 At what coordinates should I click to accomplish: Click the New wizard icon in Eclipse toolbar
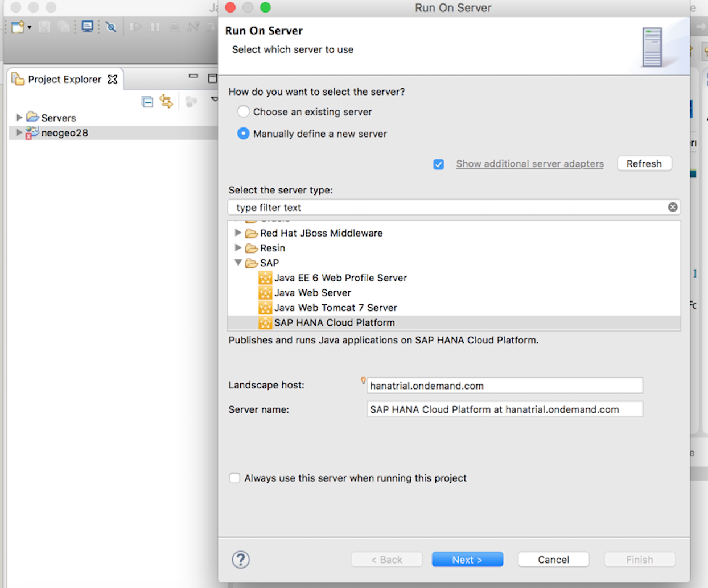point(18,27)
